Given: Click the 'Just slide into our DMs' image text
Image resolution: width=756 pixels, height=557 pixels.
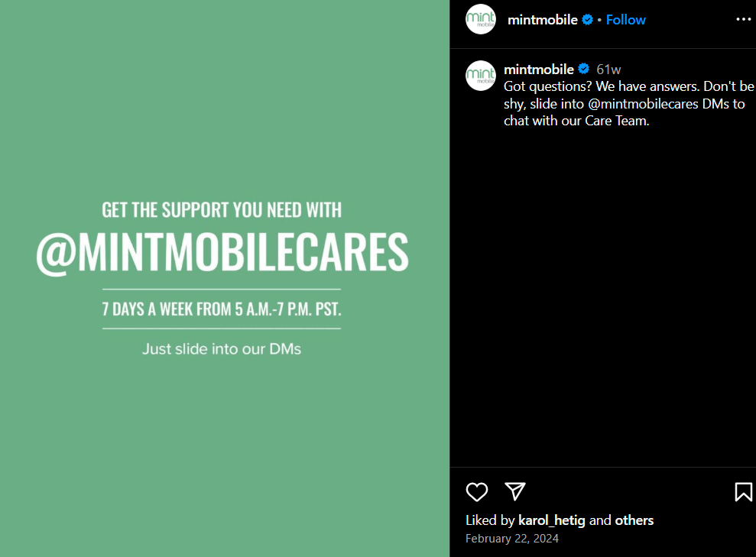Looking at the screenshot, I should pyautogui.click(x=222, y=349).
